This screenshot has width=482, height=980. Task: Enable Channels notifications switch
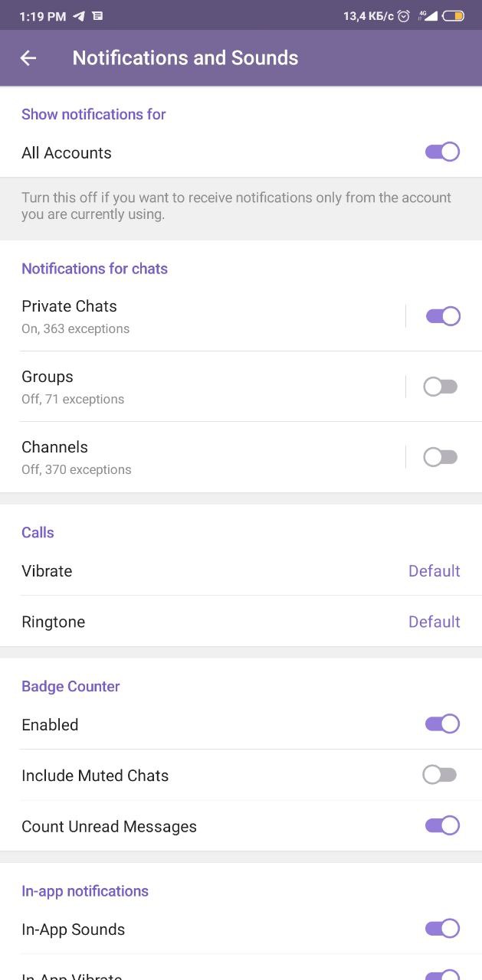click(441, 457)
